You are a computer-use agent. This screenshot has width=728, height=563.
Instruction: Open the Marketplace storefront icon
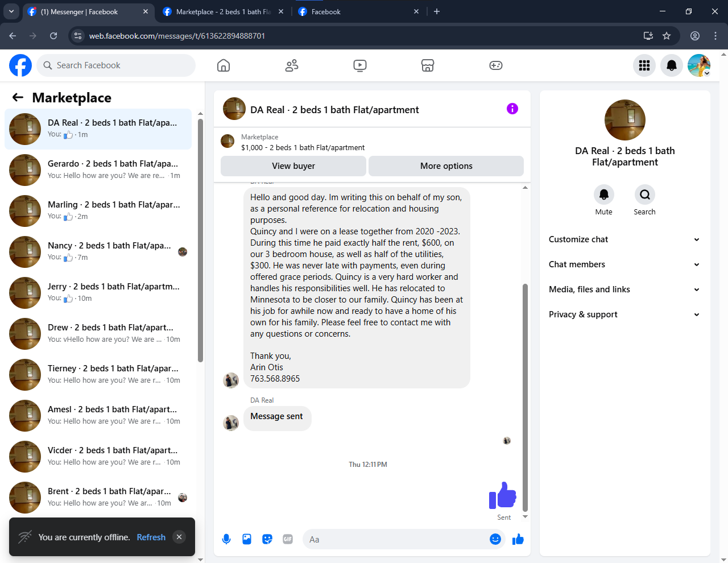[x=428, y=65]
